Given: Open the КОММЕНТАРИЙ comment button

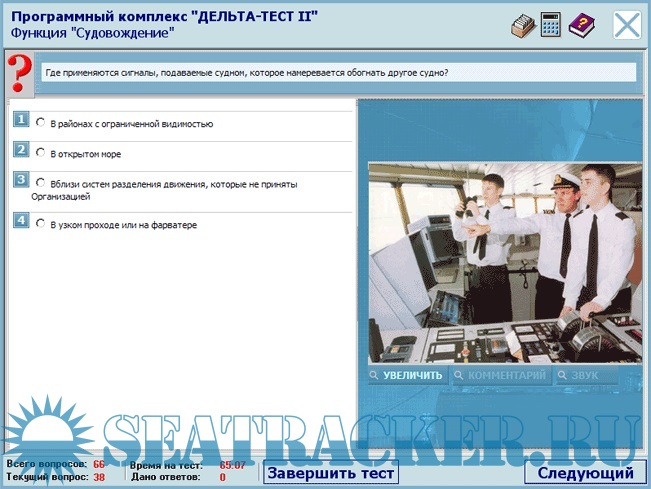Looking at the screenshot, I should [x=501, y=376].
